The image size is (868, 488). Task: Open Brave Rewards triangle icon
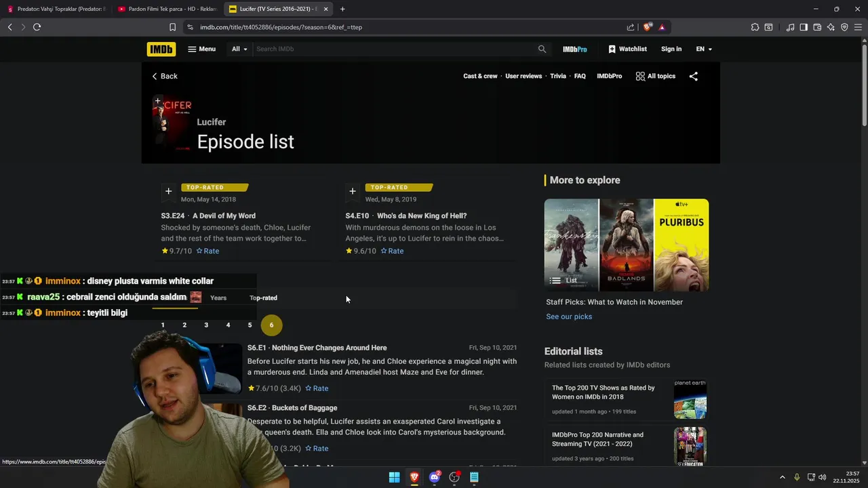[x=662, y=27]
